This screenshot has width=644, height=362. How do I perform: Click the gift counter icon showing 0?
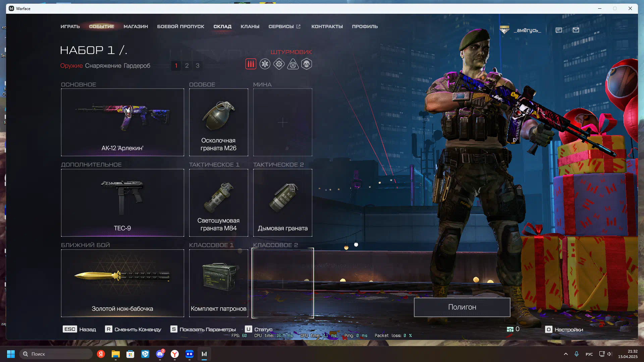[x=510, y=329]
